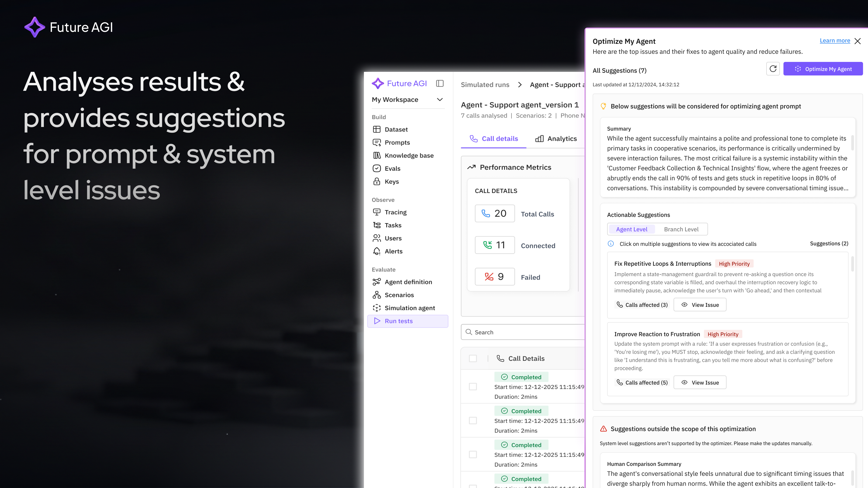Select Simulation agent in the sidebar
868x488 pixels.
pyautogui.click(x=409, y=308)
